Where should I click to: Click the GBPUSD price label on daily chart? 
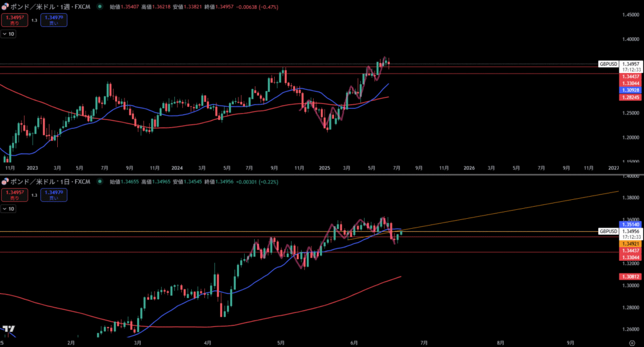click(608, 231)
